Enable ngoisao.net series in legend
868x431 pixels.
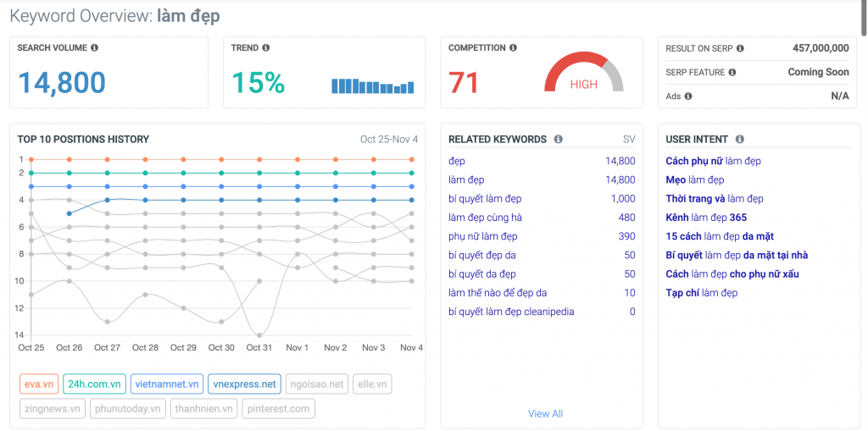pyautogui.click(x=317, y=384)
